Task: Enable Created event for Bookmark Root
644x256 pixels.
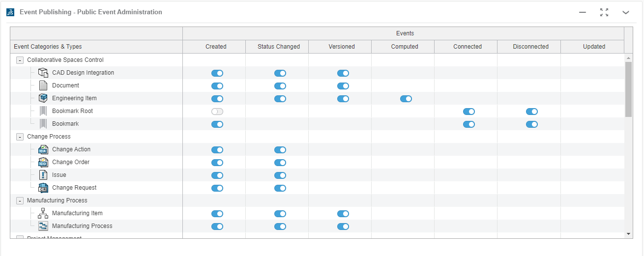Action: (x=217, y=112)
